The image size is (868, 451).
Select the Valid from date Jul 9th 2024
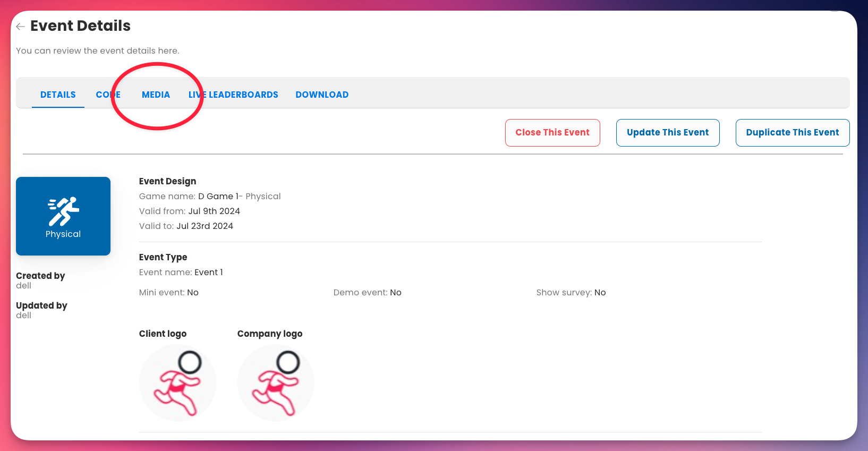click(x=214, y=211)
